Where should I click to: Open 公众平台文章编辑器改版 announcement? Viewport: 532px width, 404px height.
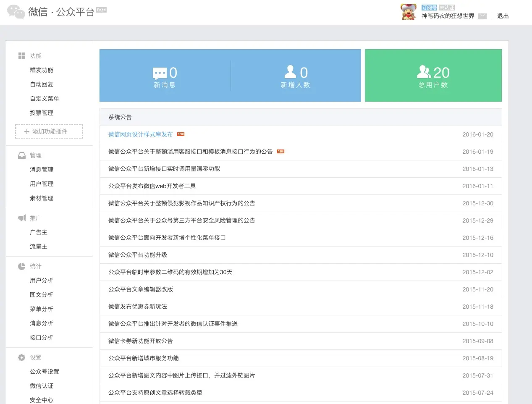[x=141, y=289]
